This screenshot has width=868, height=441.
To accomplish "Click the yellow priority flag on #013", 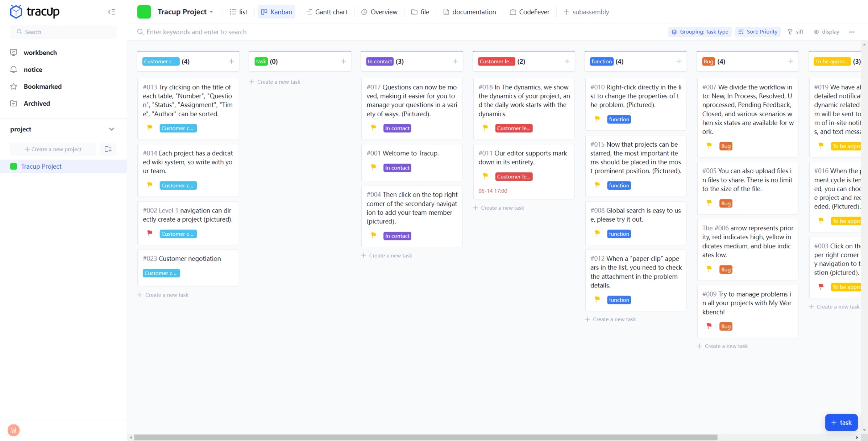I will pos(150,128).
